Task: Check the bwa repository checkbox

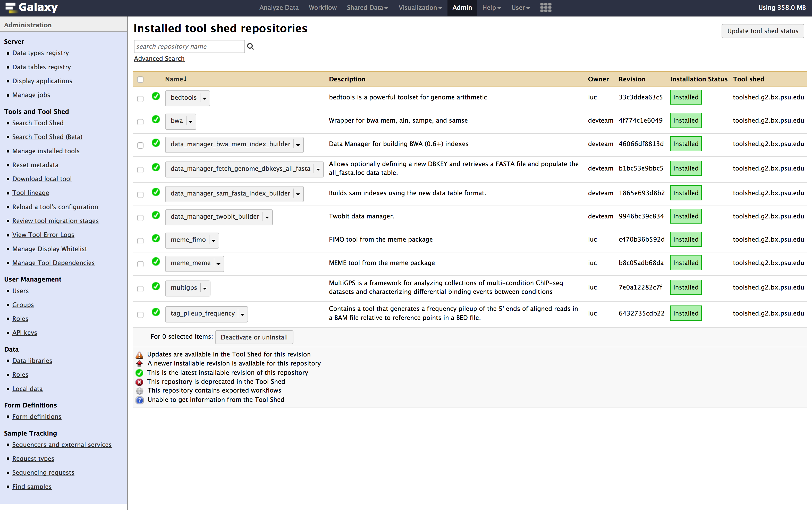Action: pos(140,122)
